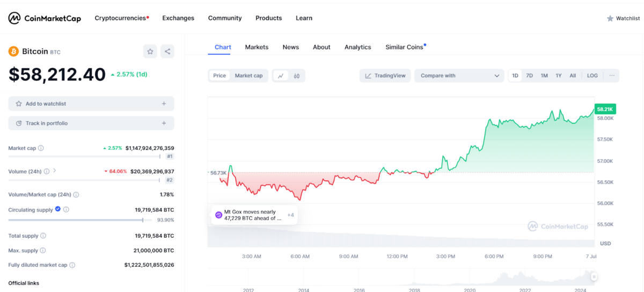Select the 1D time range

(x=515, y=76)
